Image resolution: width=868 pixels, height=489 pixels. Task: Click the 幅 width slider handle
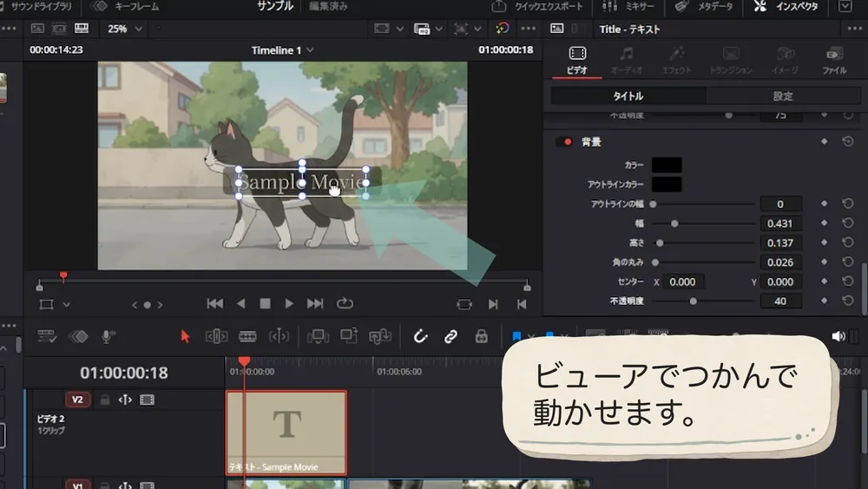[x=674, y=223]
